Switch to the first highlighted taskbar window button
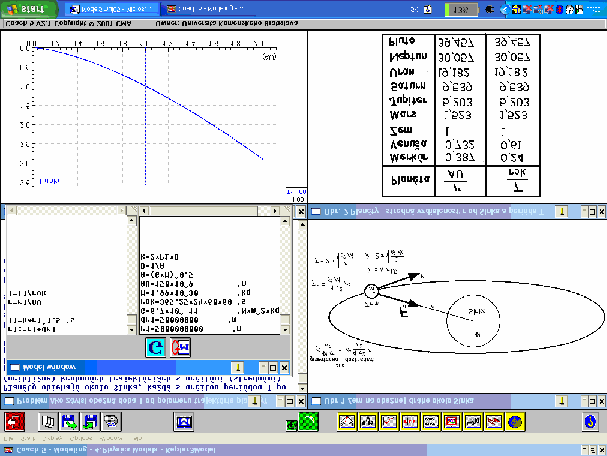Screen dimensions: 607x456 coord(112,9)
